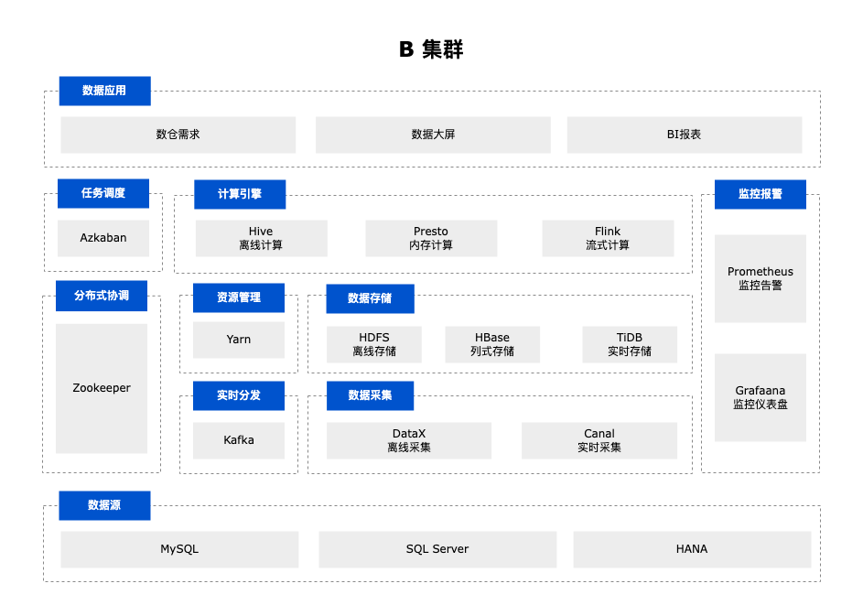Click the 实时分发 blue label
Viewport: 863px width, 616px height.
238,395
